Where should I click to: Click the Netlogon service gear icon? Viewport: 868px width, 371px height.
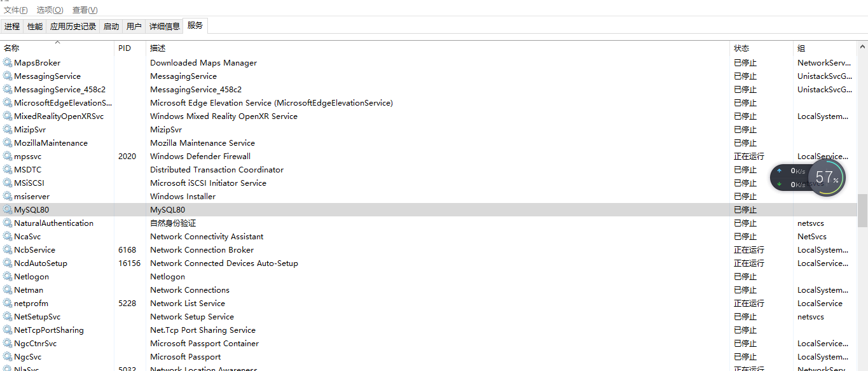point(8,276)
